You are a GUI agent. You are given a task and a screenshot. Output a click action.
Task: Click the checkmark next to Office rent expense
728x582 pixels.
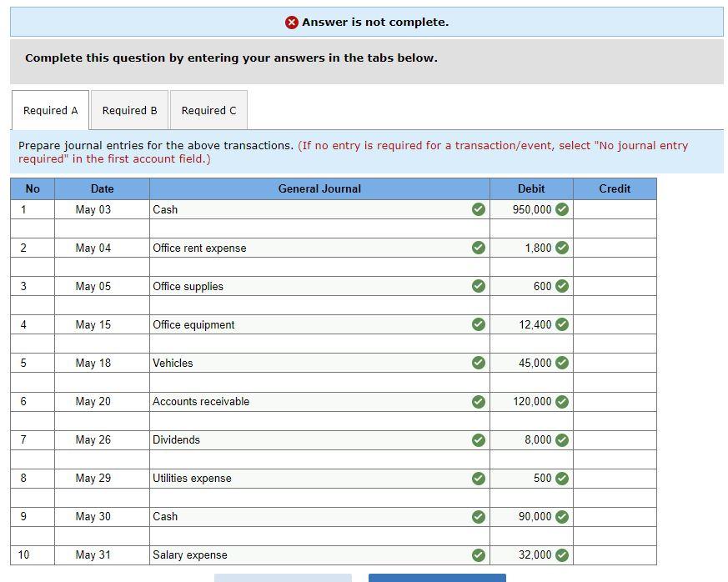coord(477,248)
